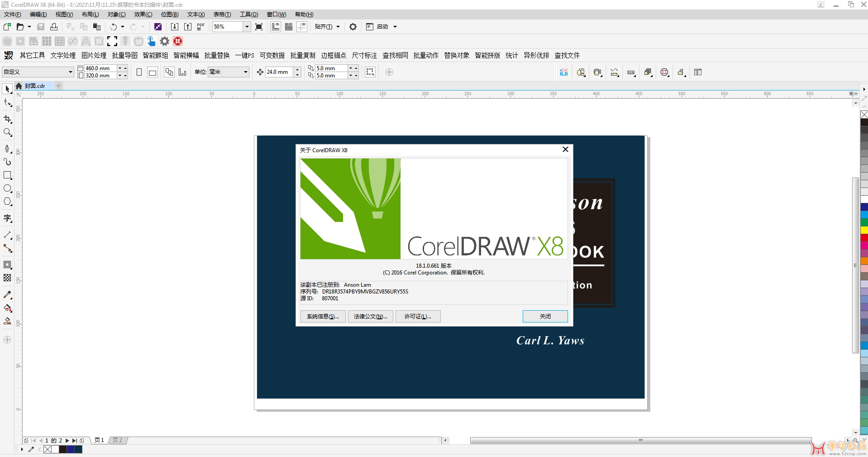The height and width of the screenshot is (457, 868).
Task: Expand the 自定义 page size dropdown
Action: [70, 72]
